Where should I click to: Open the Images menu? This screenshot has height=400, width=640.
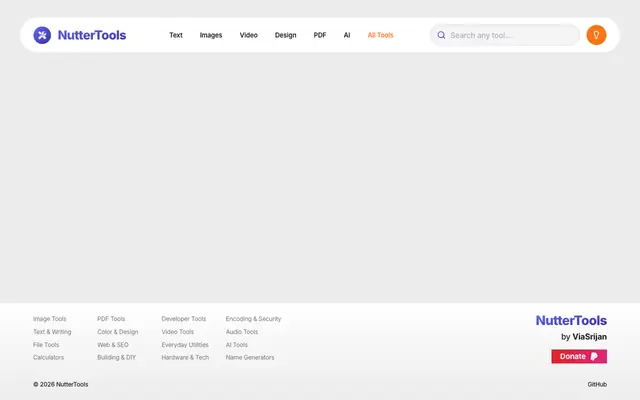(x=211, y=35)
